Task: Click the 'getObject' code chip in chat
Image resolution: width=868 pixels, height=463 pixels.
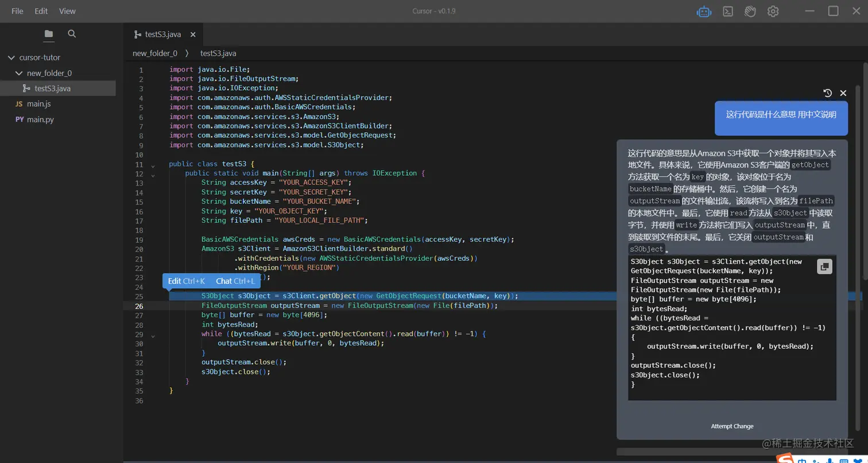Action: (810, 165)
